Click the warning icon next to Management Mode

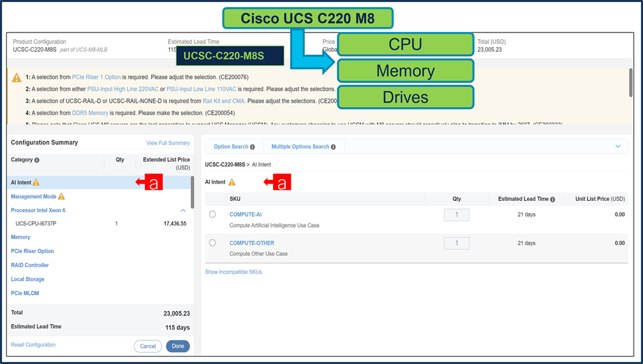click(61, 196)
